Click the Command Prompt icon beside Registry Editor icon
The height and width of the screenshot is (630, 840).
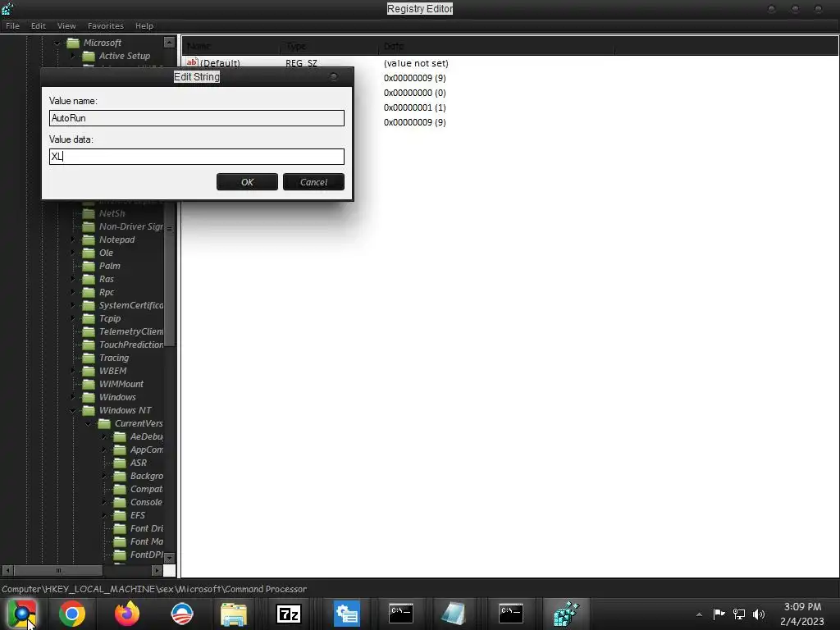coord(510,614)
